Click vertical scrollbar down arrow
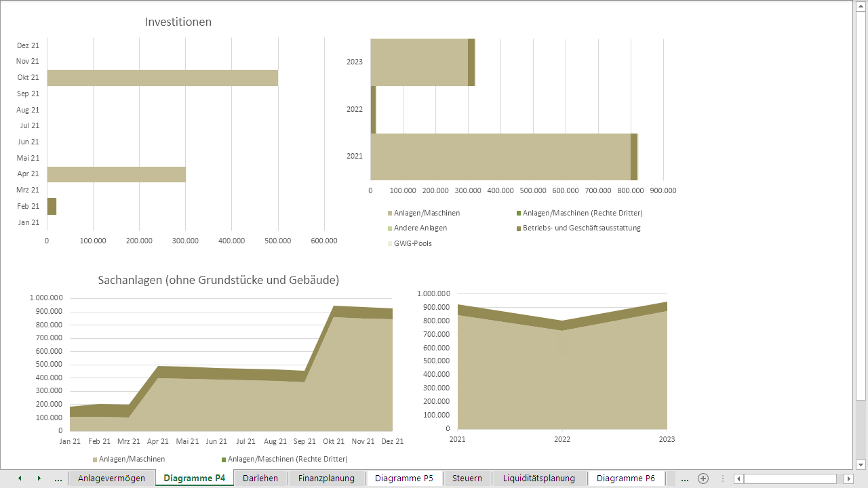The image size is (868, 488). point(861,464)
